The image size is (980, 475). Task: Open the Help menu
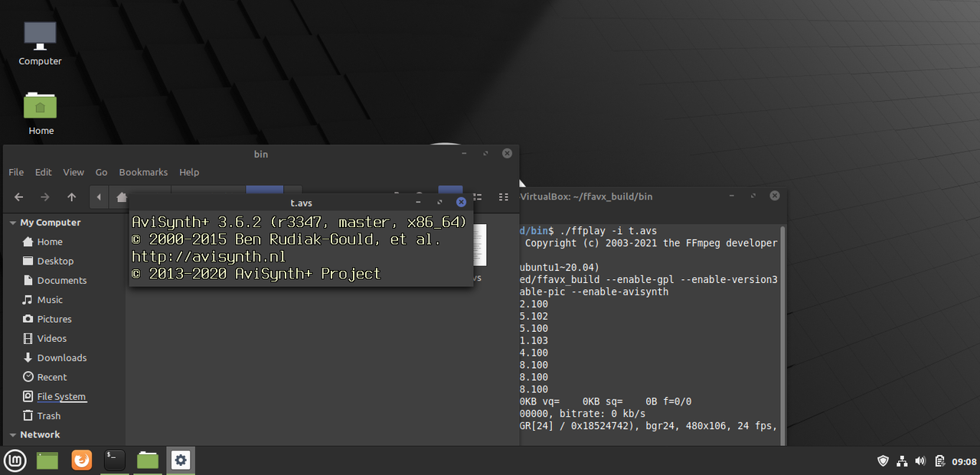[x=189, y=172]
